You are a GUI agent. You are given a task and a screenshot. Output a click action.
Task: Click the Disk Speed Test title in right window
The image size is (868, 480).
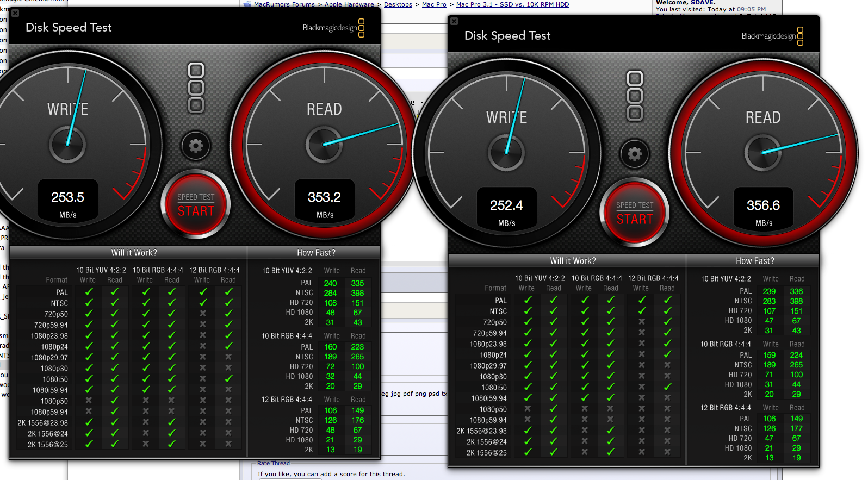[x=507, y=36]
